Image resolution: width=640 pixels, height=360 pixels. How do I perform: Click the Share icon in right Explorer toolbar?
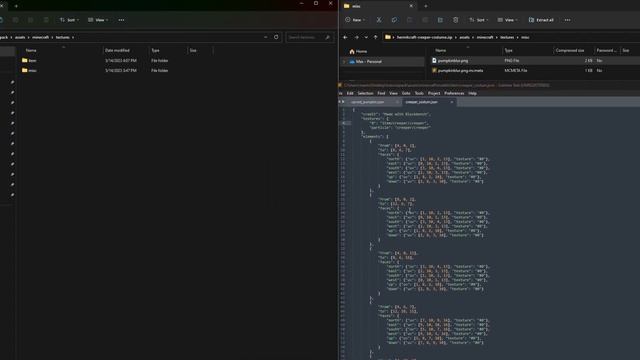[x=440, y=20]
